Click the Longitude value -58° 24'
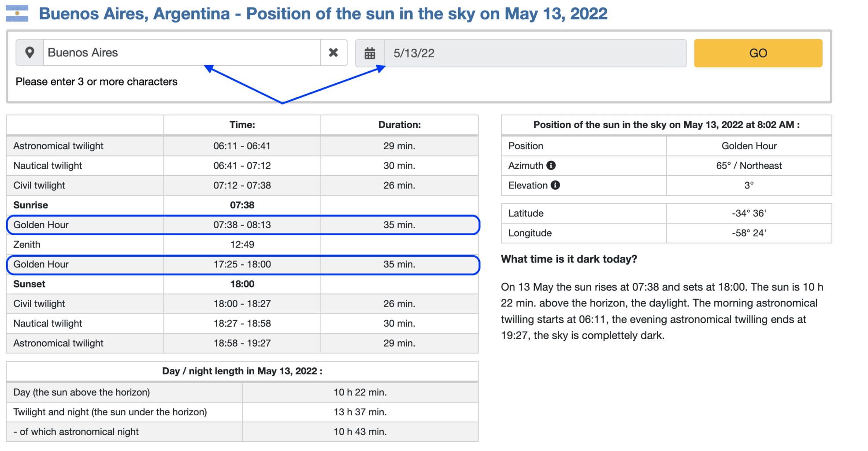The width and height of the screenshot is (868, 451). (x=749, y=233)
